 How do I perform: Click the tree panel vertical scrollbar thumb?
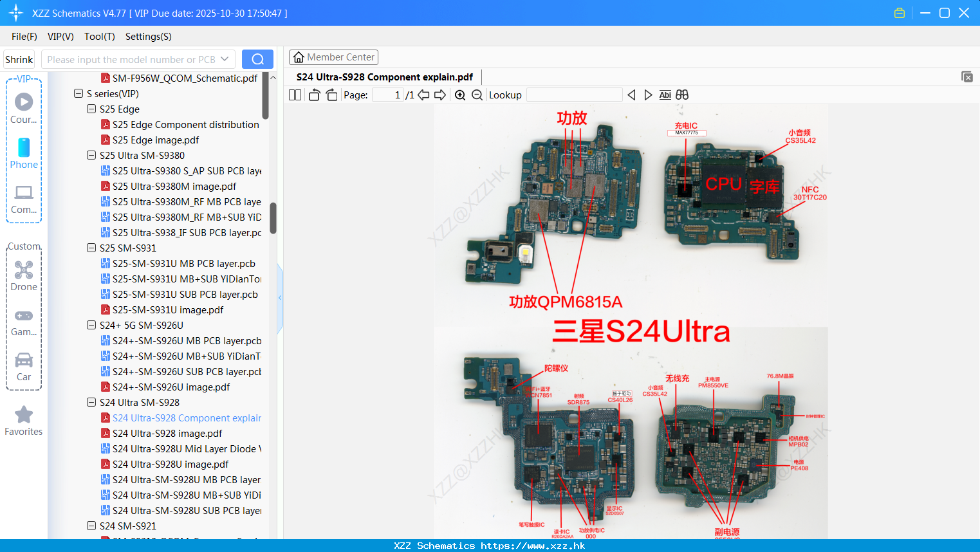coord(273,218)
